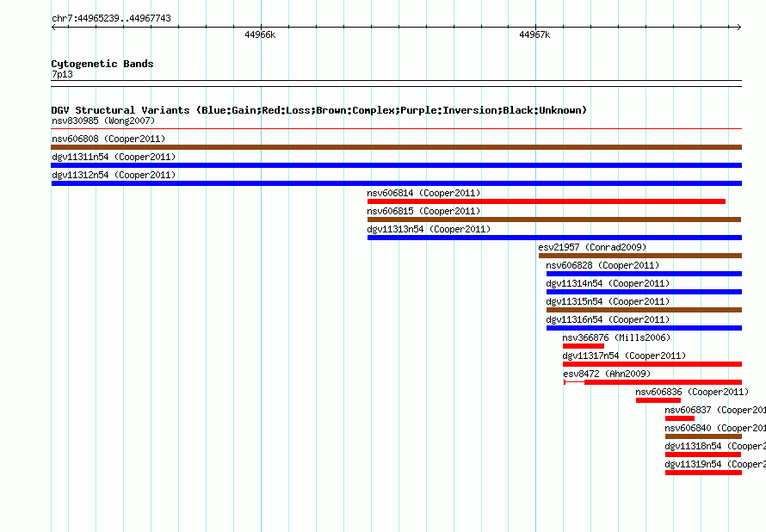766x532 pixels.
Task: Open dgv11315n54 (Cooper2011) variant label
Action: point(608,301)
